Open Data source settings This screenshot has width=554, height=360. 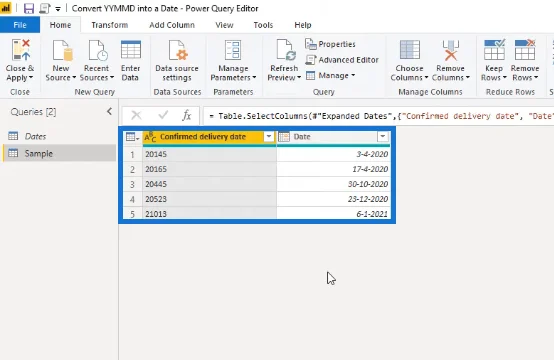coord(177,61)
